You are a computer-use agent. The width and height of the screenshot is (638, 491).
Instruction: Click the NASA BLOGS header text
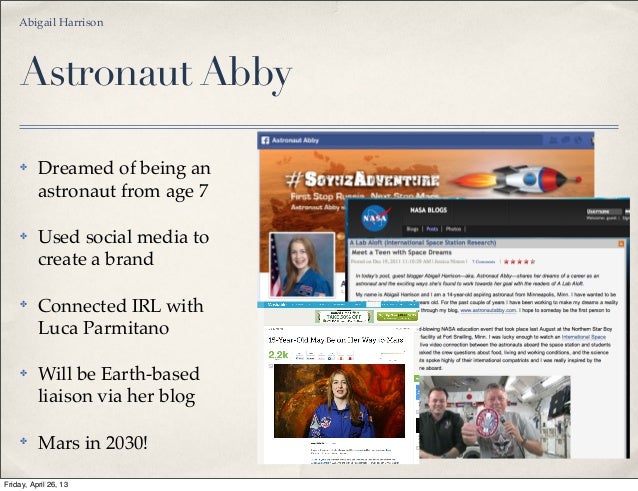(x=428, y=210)
